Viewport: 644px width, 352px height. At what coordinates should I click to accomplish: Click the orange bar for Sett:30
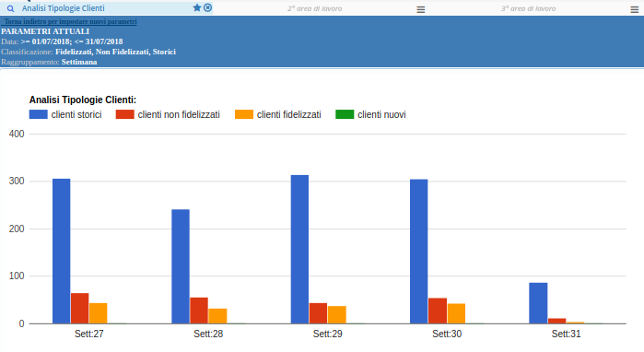(x=456, y=314)
